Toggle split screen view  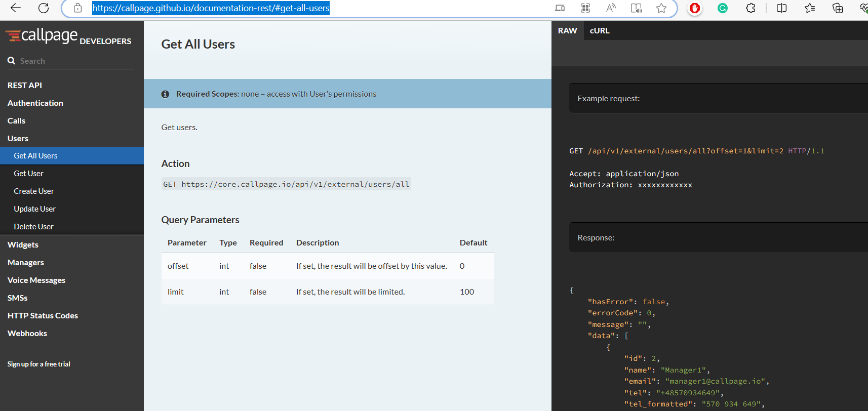pos(781,8)
